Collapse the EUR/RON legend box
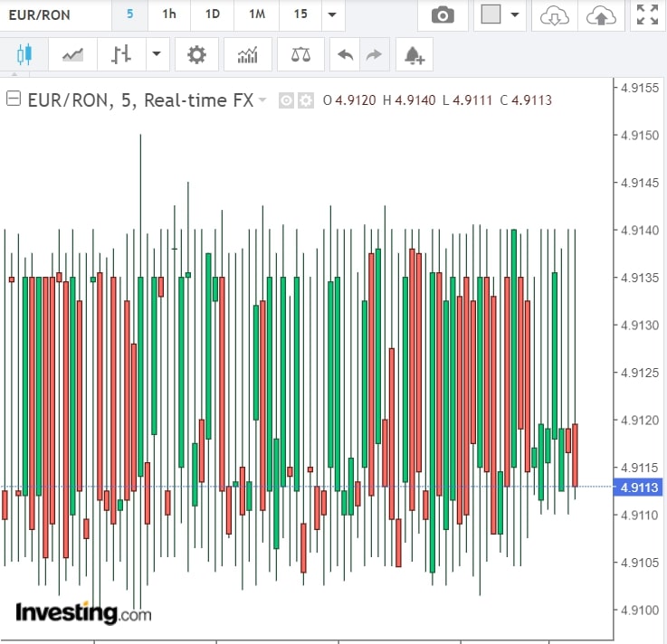The width and height of the screenshot is (667, 644). point(14,99)
